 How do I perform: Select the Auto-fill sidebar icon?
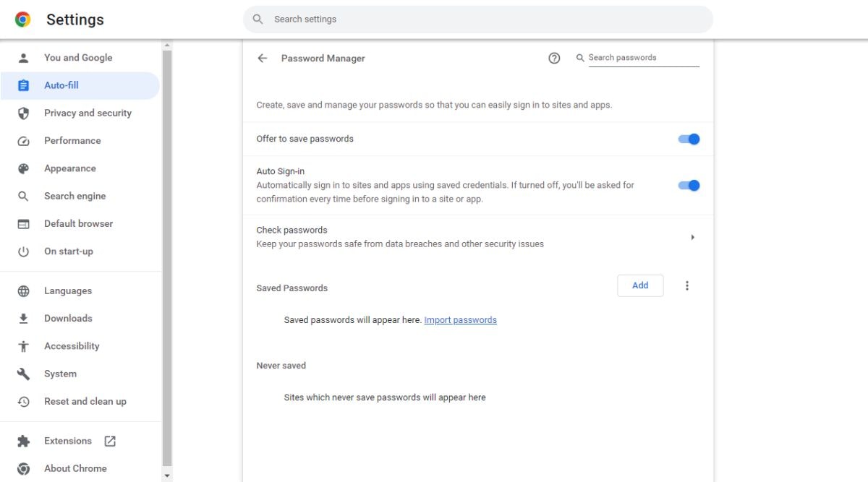(x=22, y=85)
